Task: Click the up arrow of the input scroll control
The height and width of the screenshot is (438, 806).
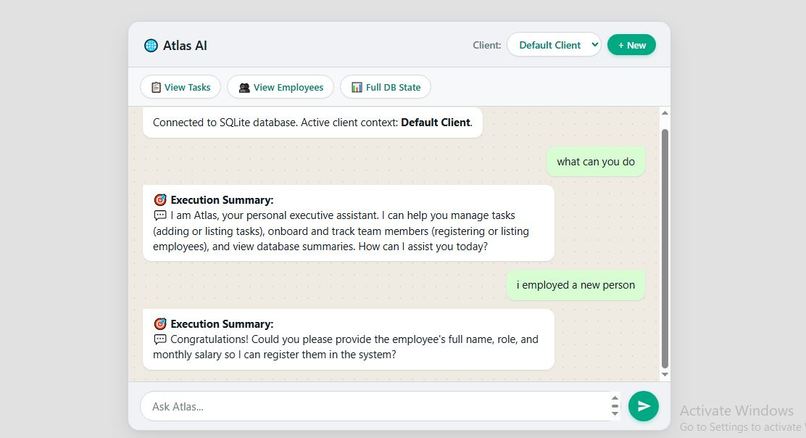Action: pos(615,398)
